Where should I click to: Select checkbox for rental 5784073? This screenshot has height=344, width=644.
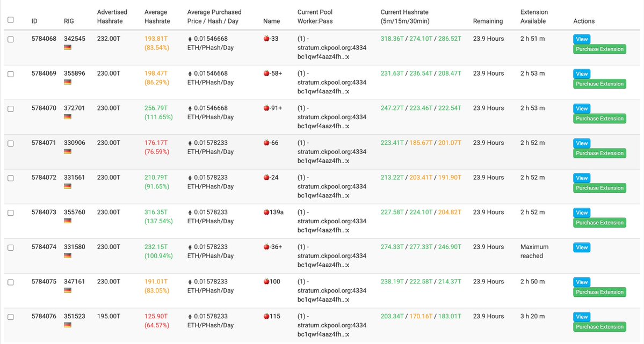[11, 213]
